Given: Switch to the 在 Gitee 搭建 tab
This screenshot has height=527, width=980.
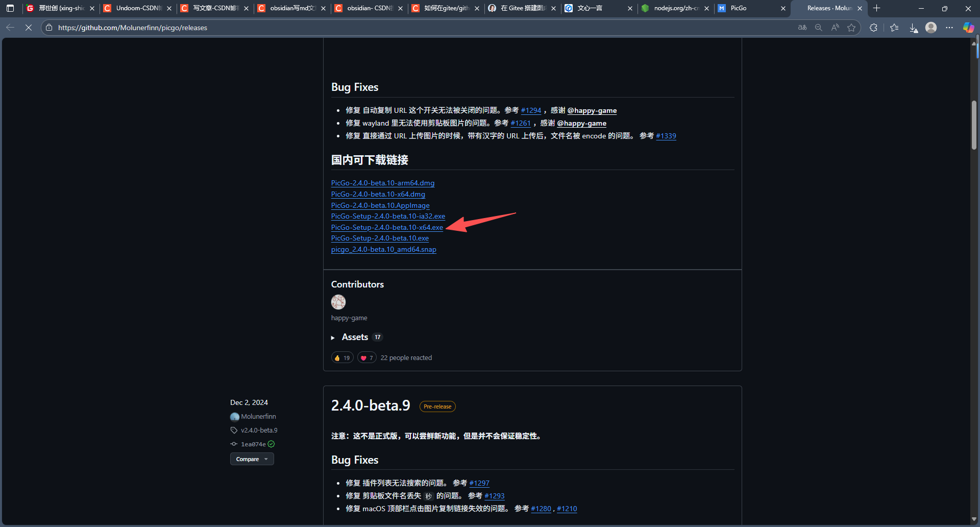Looking at the screenshot, I should pyautogui.click(x=522, y=8).
